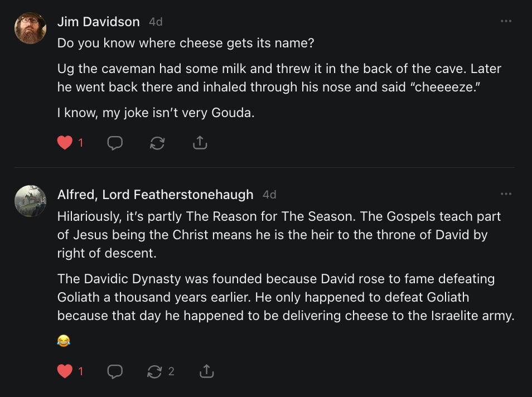Open Jim Davidson's profile via name
532x397 pixels.
tap(98, 22)
